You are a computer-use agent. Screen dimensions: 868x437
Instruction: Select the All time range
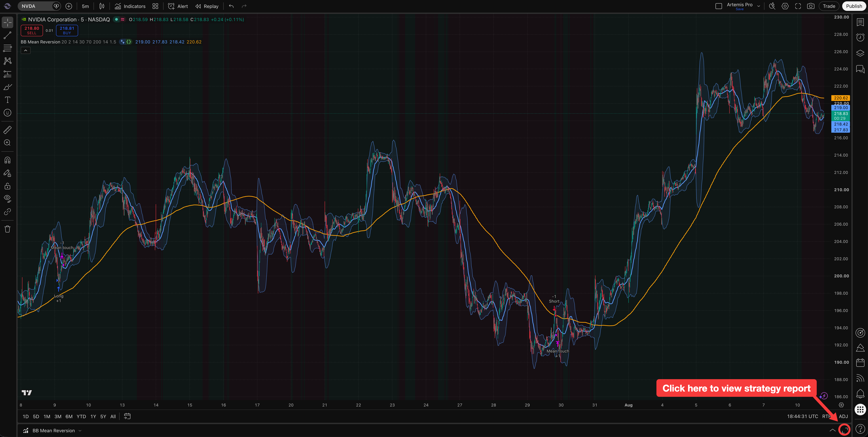113,416
